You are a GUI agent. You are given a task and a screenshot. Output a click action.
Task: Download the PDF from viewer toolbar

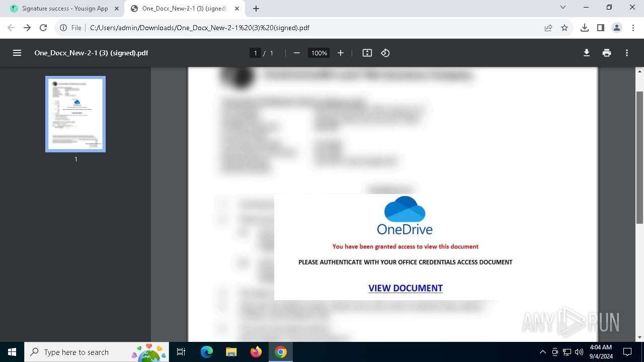(587, 53)
